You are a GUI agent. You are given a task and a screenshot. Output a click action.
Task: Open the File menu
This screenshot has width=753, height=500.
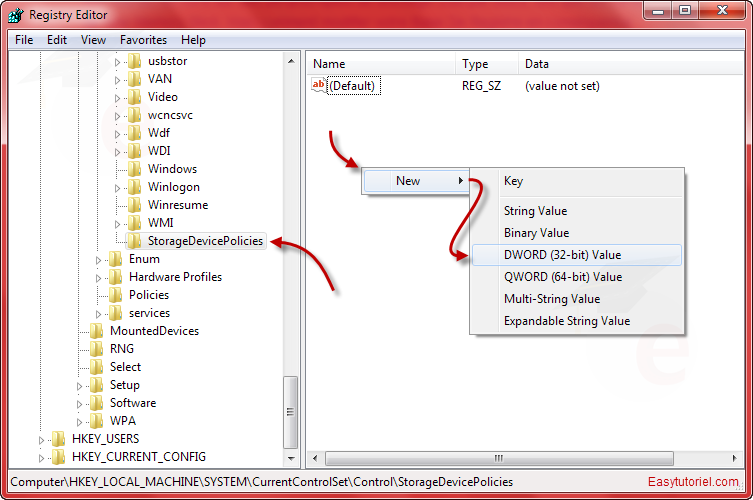tap(24, 40)
